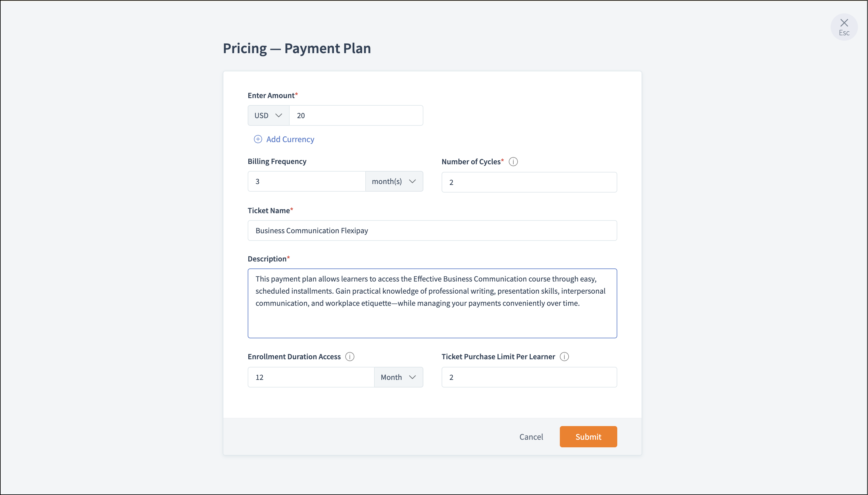Open Ticket Purchase Limit Per Learner info tooltip

click(564, 357)
